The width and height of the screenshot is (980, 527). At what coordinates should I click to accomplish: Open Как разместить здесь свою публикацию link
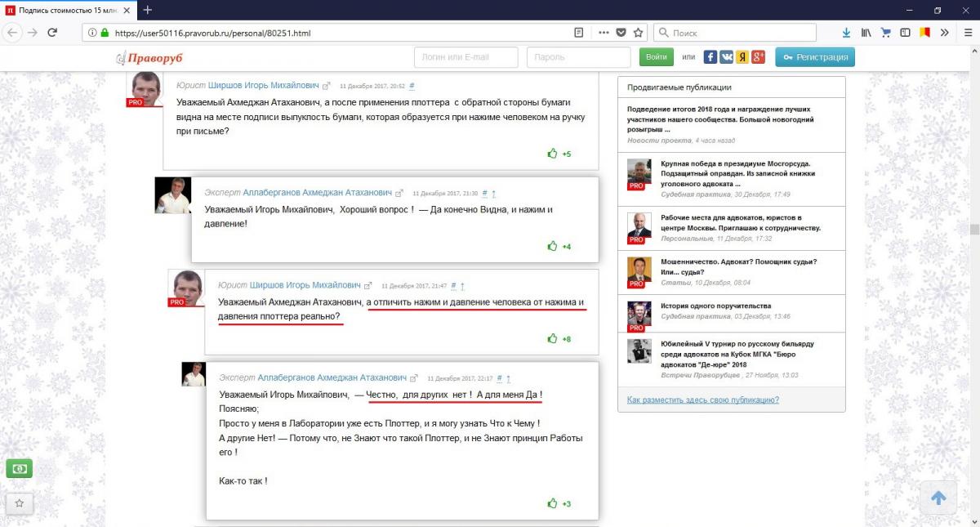coord(702,400)
